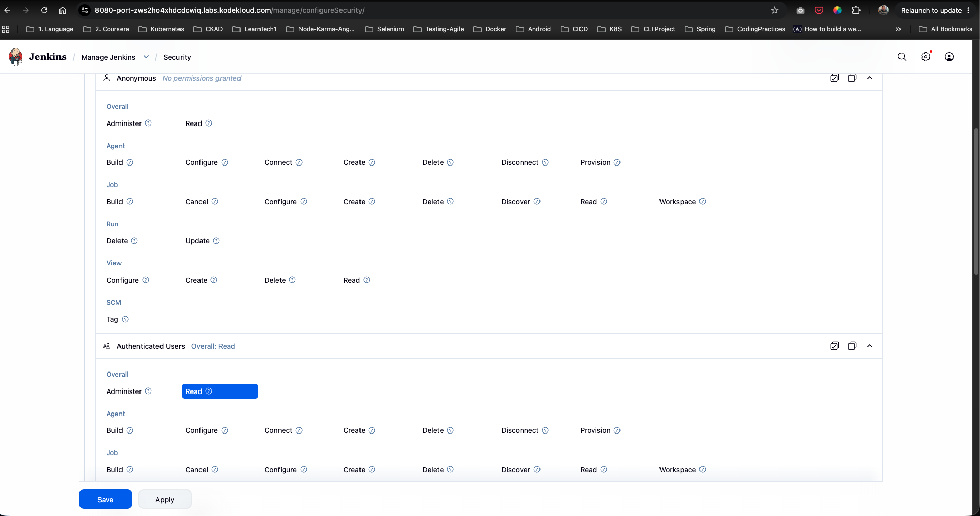Open the CodingPractices bookmark folder
Screen dimensions: 980x516
755,29
